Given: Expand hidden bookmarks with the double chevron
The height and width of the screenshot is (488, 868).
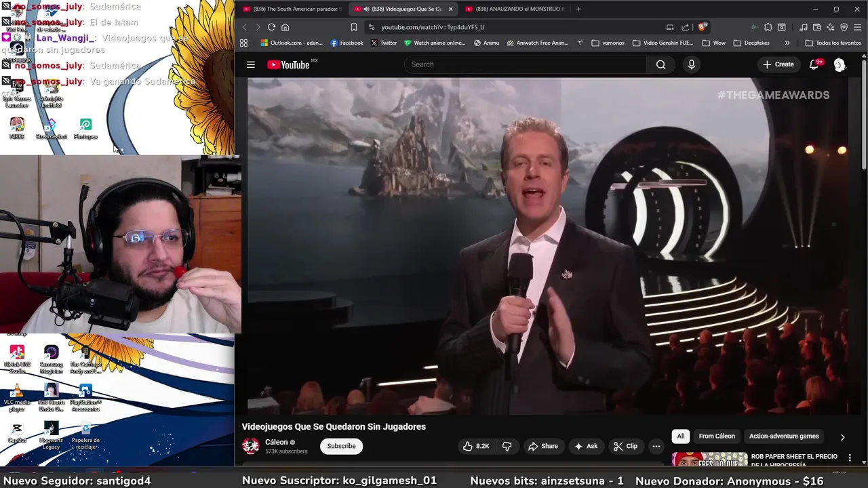Looking at the screenshot, I should 787,43.
